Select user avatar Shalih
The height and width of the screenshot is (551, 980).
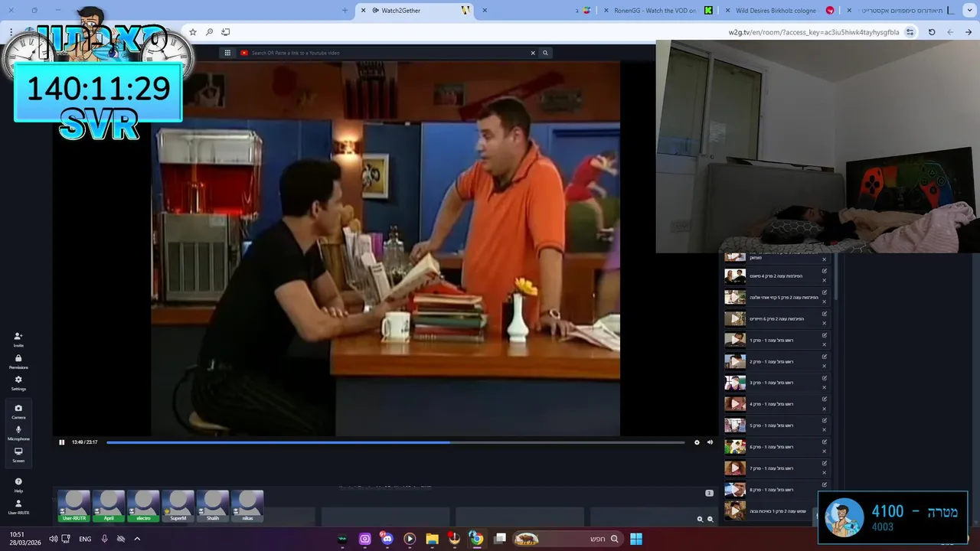pos(213,506)
